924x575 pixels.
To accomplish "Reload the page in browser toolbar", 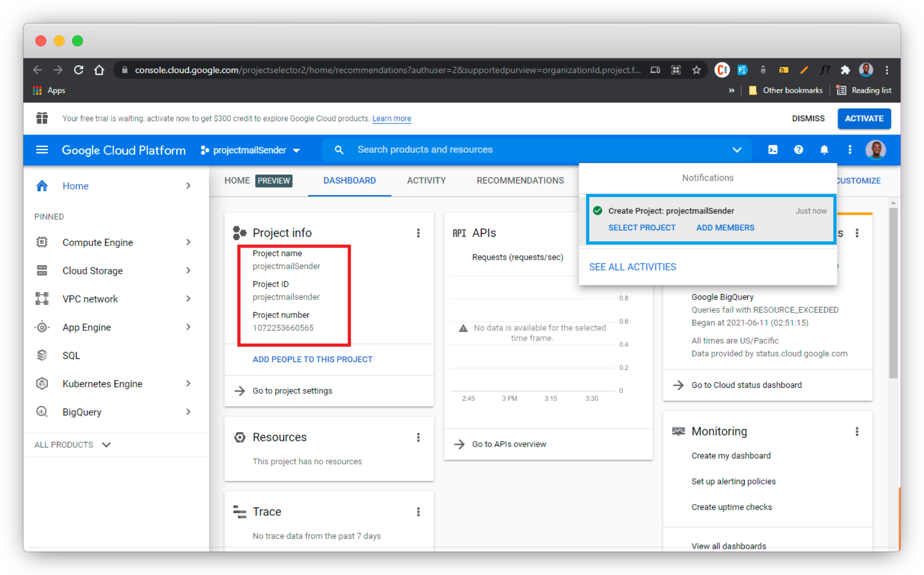I will pos(78,70).
